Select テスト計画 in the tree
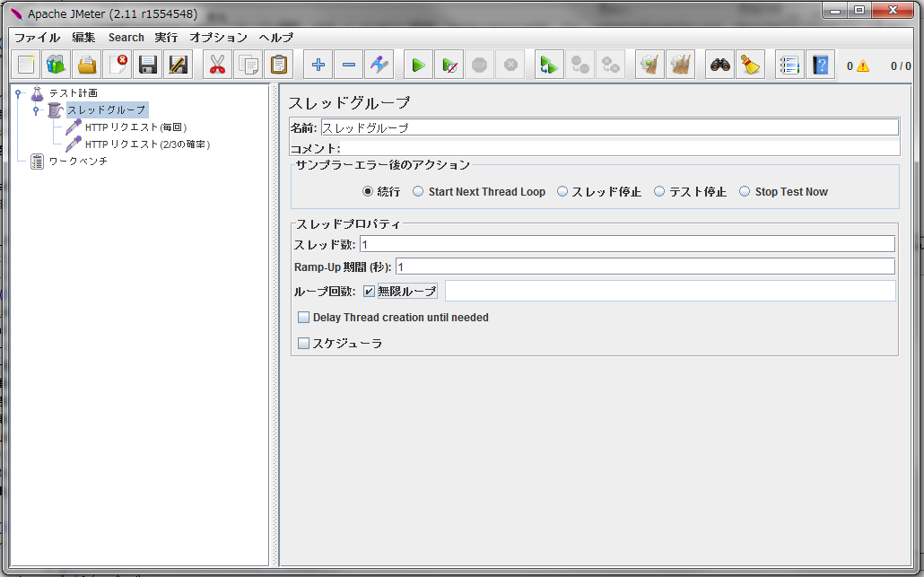The width and height of the screenshot is (924, 577). point(73,93)
